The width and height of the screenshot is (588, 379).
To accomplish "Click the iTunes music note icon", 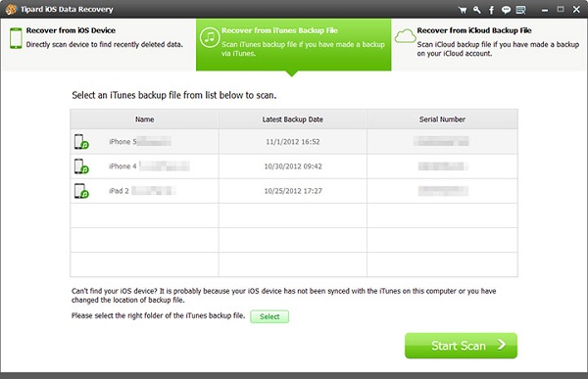I will pos(210,37).
